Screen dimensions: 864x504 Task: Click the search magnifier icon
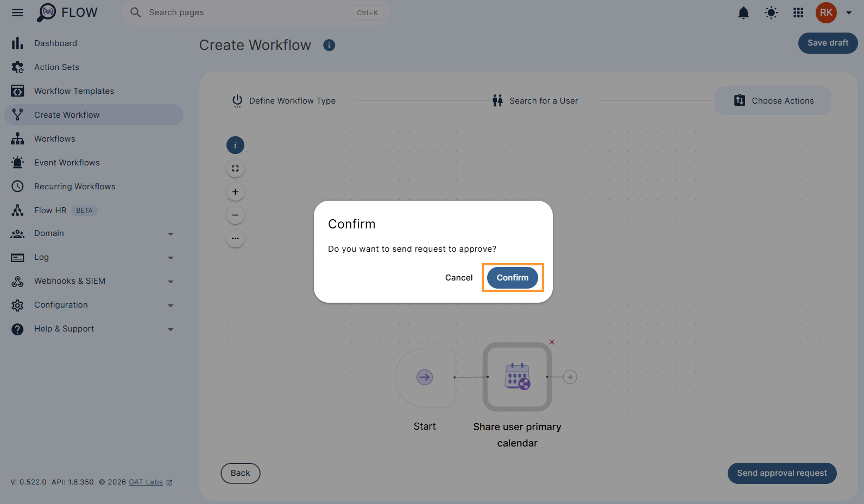[x=136, y=12]
